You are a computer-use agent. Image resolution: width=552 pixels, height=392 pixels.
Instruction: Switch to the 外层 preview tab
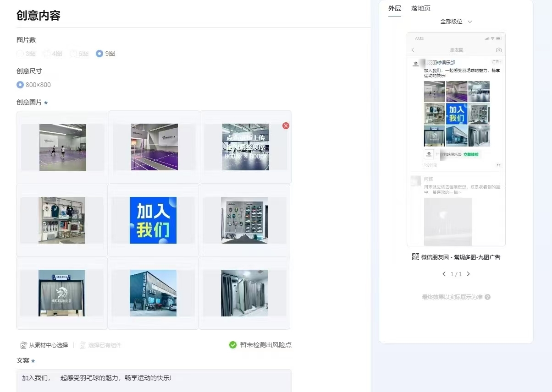point(394,8)
